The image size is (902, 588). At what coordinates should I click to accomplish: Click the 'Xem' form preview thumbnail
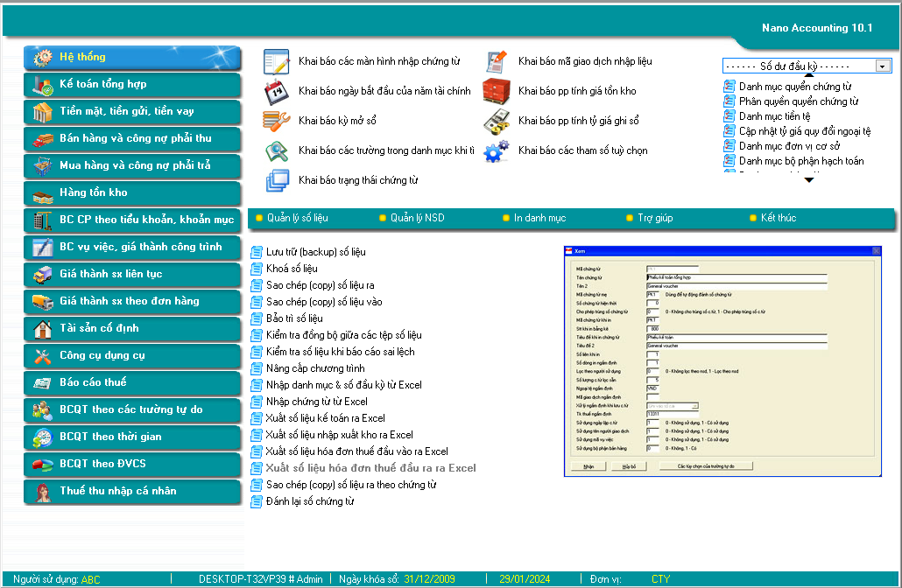click(723, 361)
